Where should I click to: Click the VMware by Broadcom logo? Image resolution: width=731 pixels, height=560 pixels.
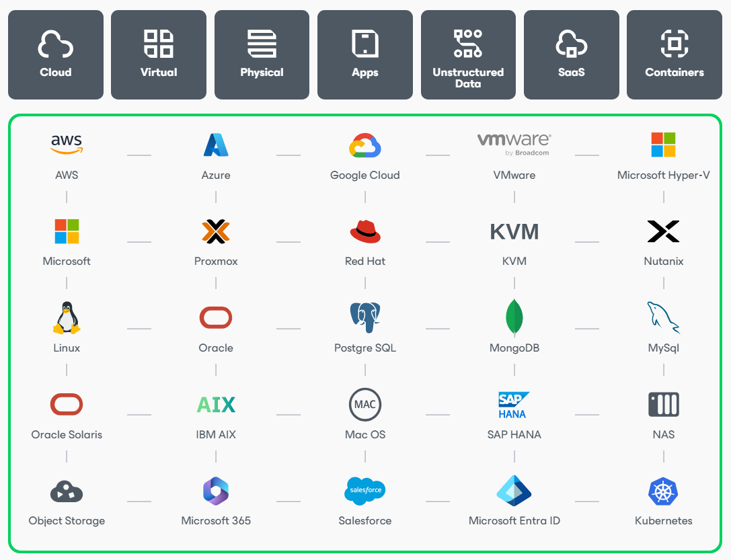(514, 144)
